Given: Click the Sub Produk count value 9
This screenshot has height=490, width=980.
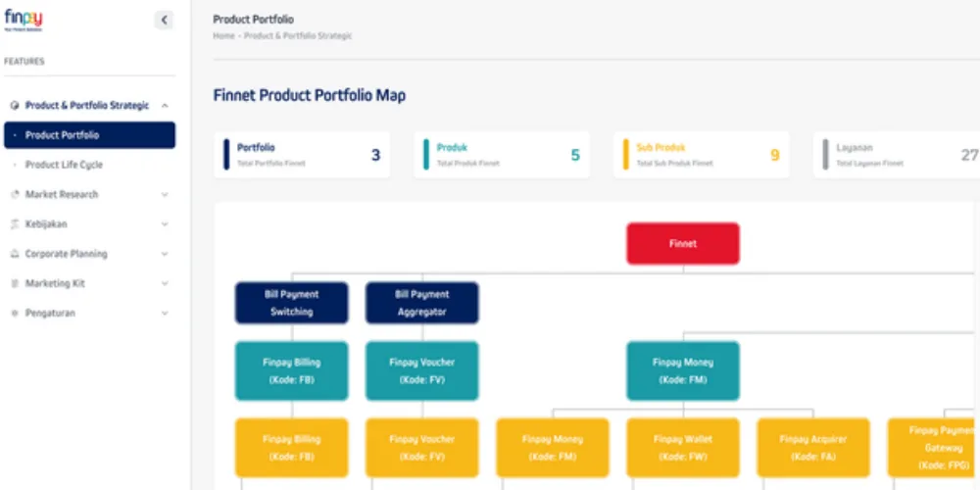Looking at the screenshot, I should 775,155.
